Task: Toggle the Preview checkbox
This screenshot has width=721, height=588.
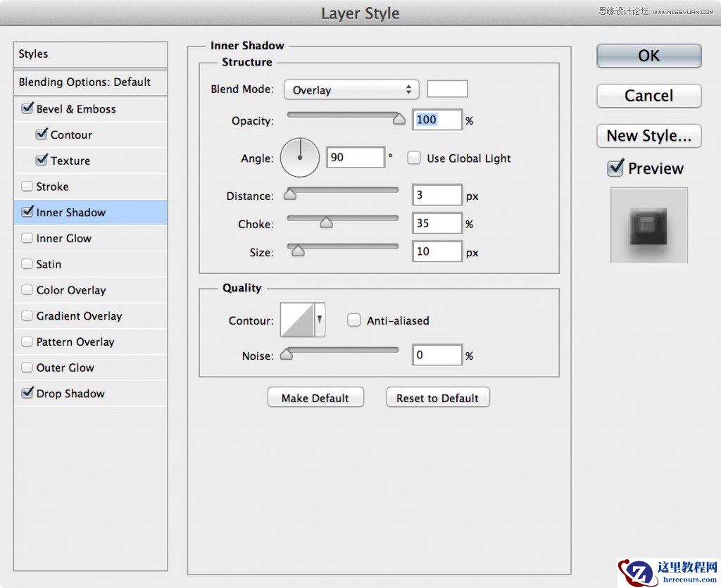Action: tap(615, 168)
